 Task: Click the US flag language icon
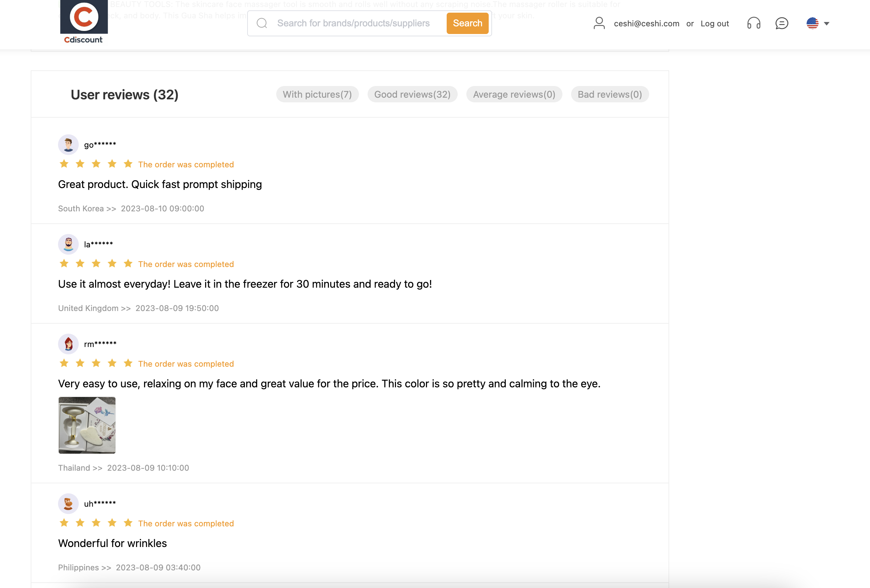pyautogui.click(x=812, y=23)
